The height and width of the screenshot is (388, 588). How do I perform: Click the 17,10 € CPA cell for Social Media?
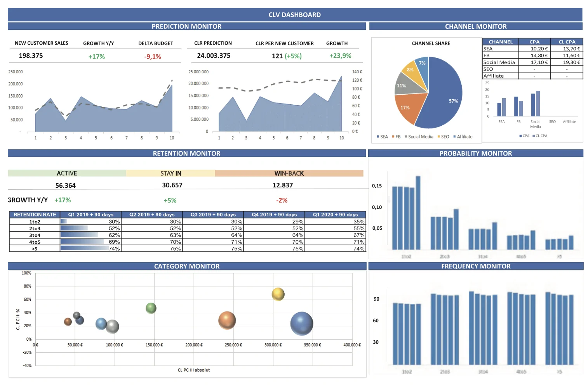coord(534,62)
